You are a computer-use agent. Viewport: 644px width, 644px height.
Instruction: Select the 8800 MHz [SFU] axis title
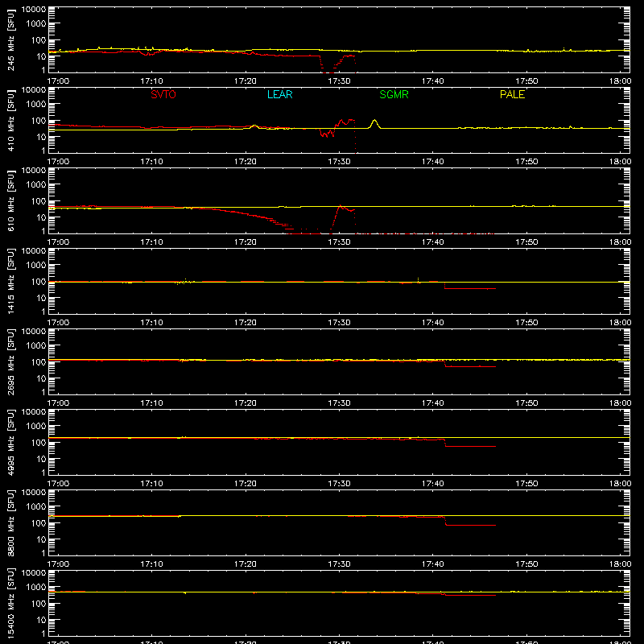11,522
